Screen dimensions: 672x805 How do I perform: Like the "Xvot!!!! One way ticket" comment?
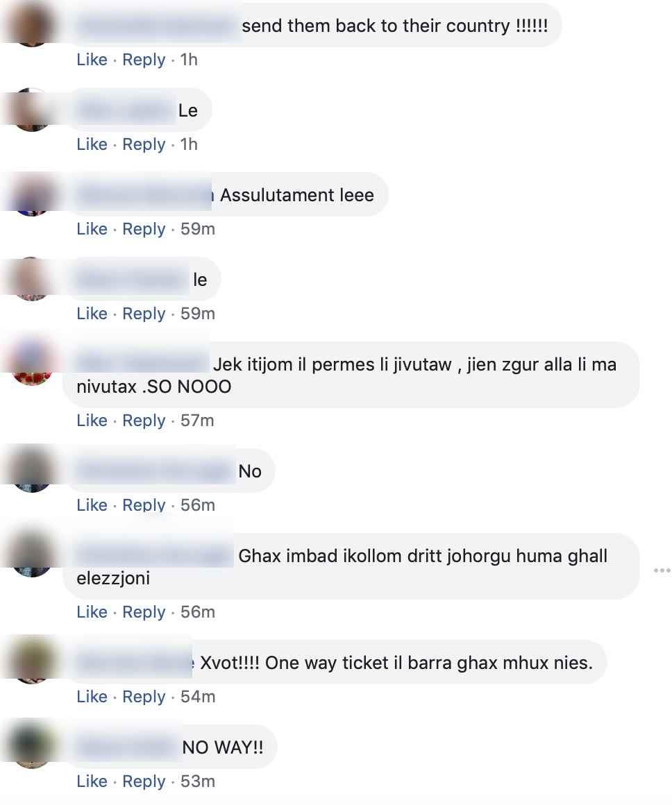[x=92, y=697]
